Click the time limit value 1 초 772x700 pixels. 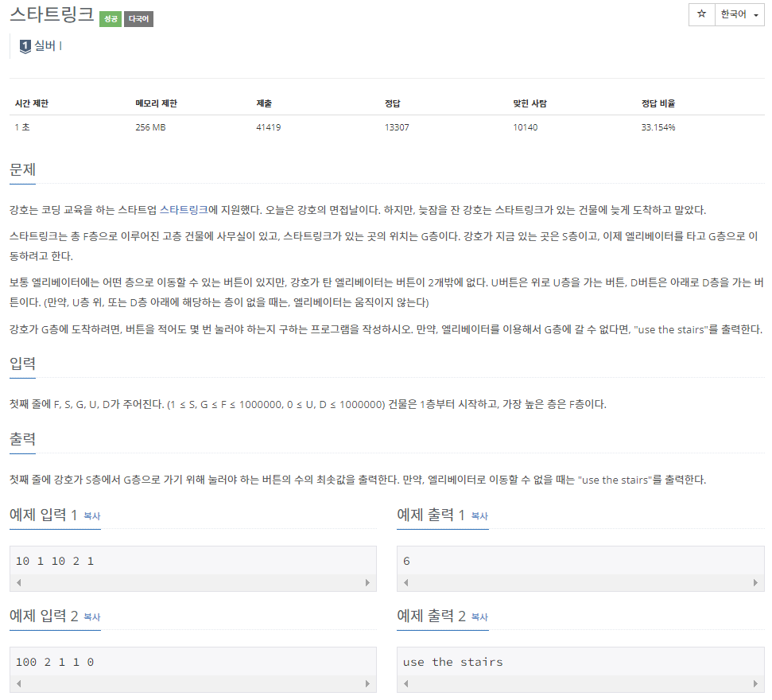(x=22, y=127)
